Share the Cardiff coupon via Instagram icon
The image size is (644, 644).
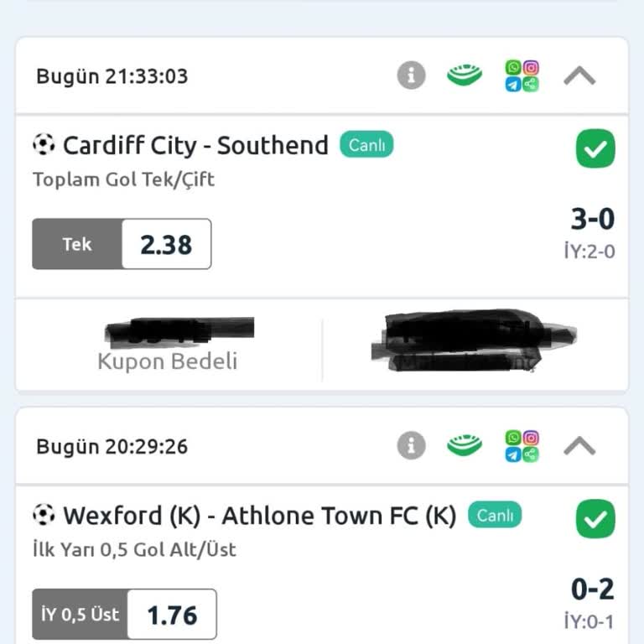(531, 68)
